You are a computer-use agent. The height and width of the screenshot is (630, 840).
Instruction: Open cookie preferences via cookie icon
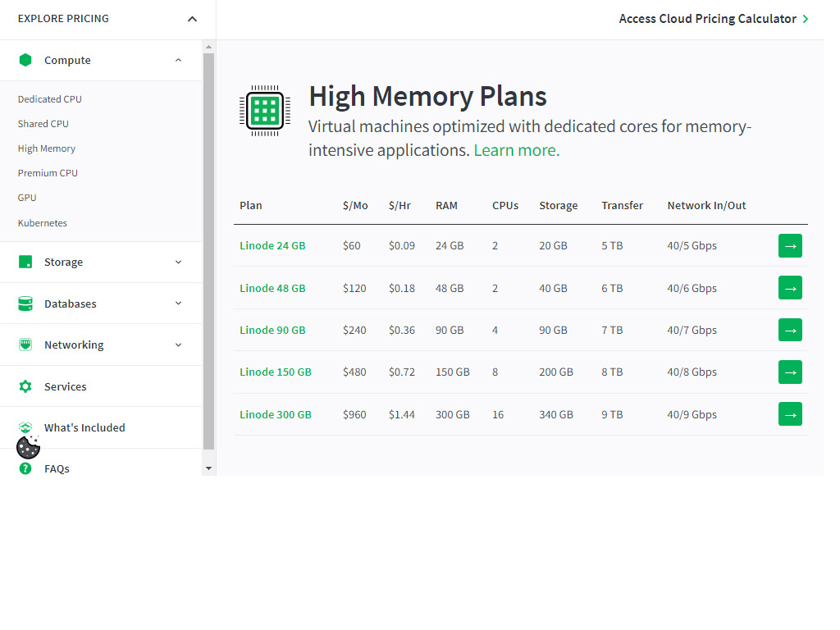(29, 447)
